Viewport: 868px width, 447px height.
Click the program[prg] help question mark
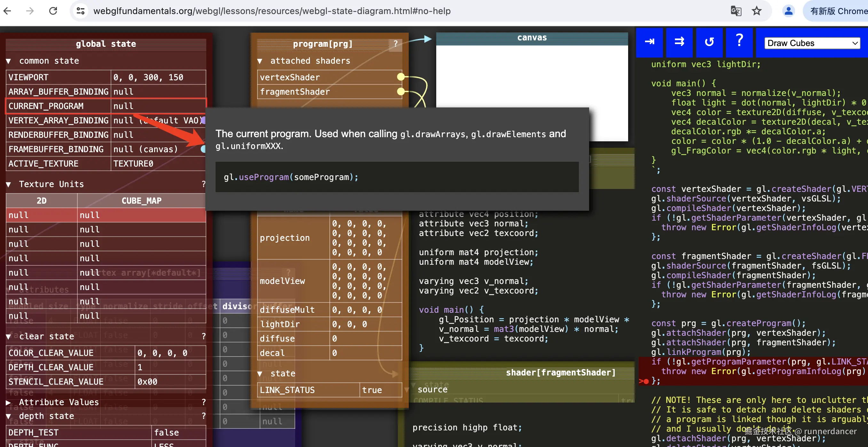pos(396,44)
